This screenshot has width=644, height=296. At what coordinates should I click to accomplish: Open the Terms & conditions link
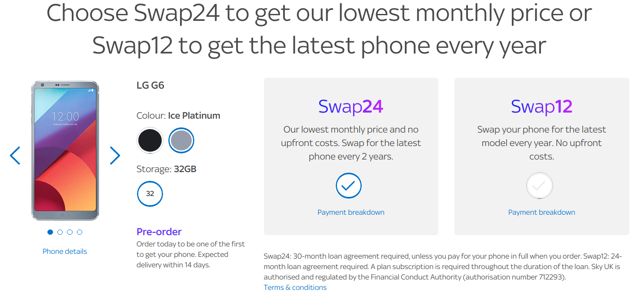pos(295,288)
